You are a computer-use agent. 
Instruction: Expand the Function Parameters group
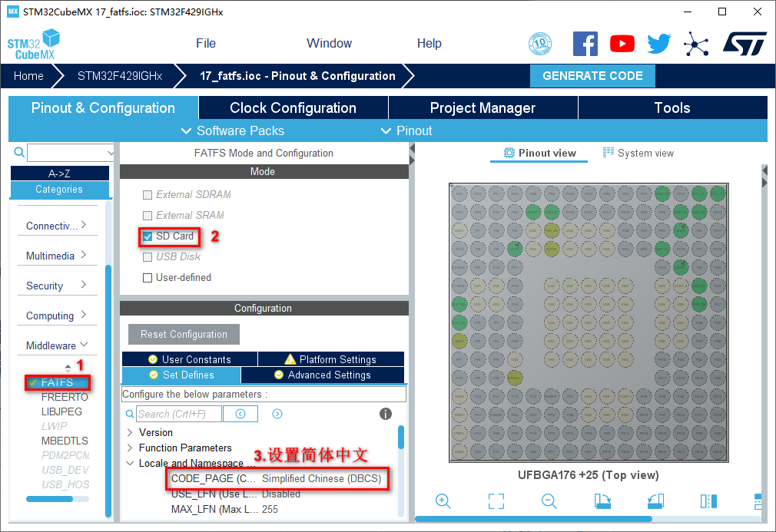[x=129, y=448]
